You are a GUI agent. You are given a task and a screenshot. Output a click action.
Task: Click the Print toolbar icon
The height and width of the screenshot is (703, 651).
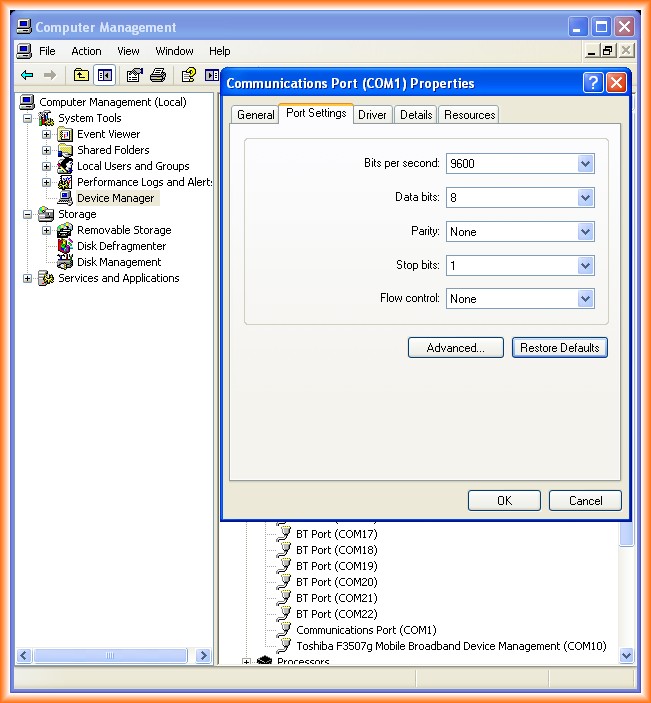pyautogui.click(x=158, y=75)
